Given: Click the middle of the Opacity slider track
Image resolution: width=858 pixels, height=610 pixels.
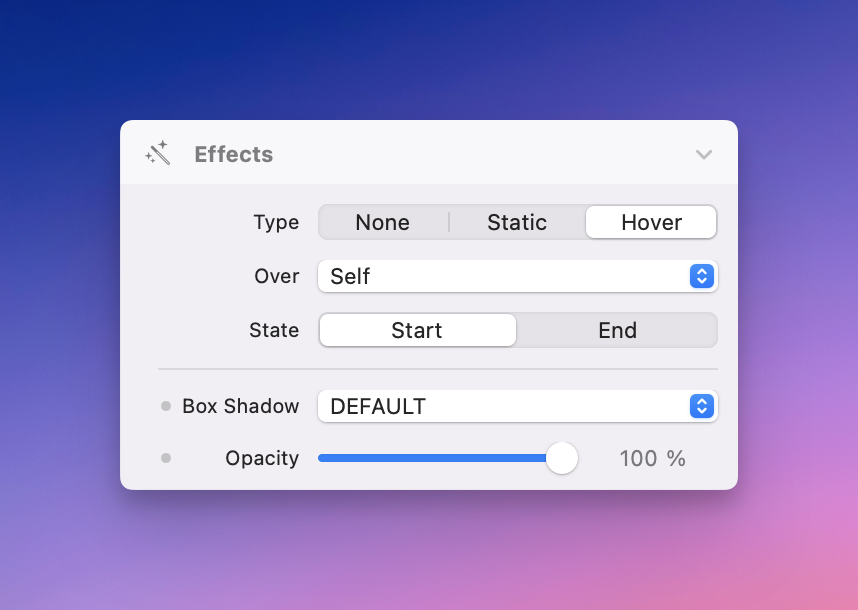Looking at the screenshot, I should [x=435, y=458].
